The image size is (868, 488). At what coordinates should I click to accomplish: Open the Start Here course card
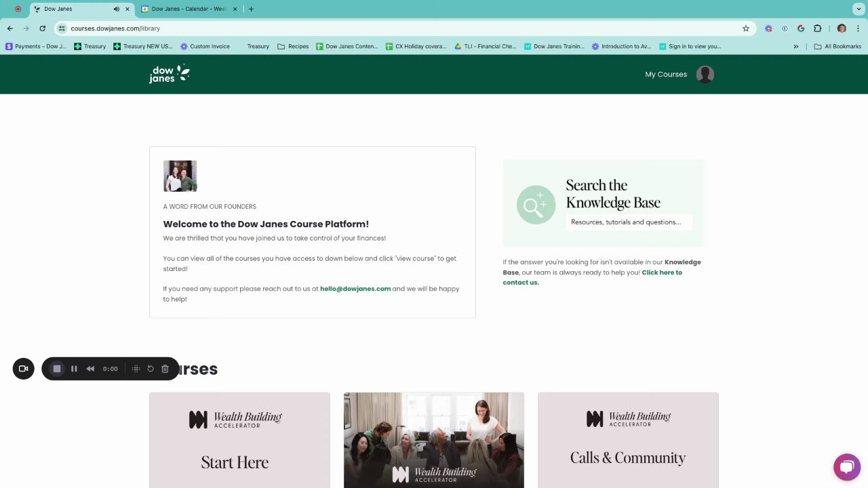pos(239,440)
